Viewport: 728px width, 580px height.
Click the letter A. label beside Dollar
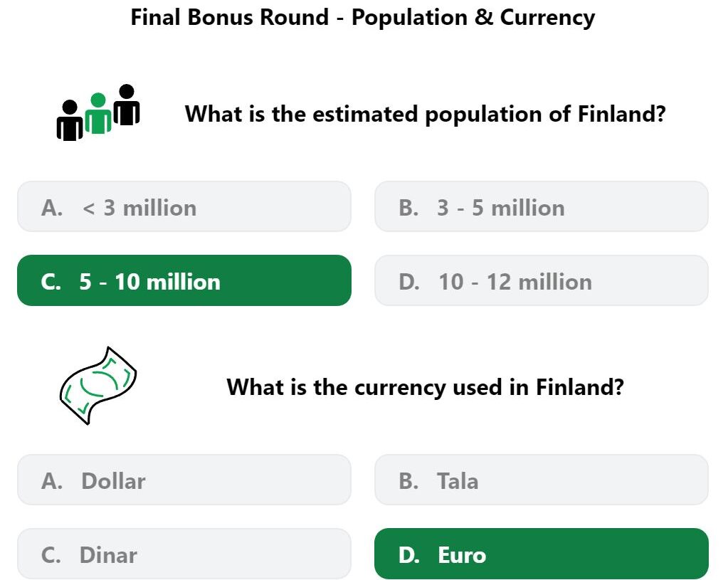click(51, 481)
